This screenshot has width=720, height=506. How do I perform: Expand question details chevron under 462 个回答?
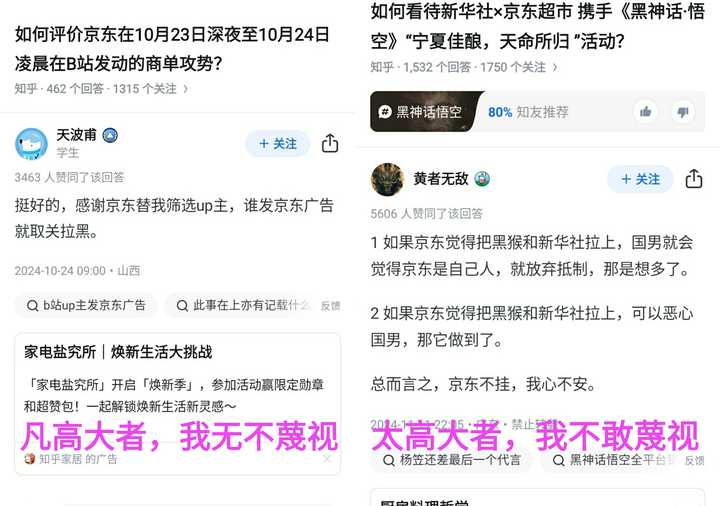tap(186, 89)
